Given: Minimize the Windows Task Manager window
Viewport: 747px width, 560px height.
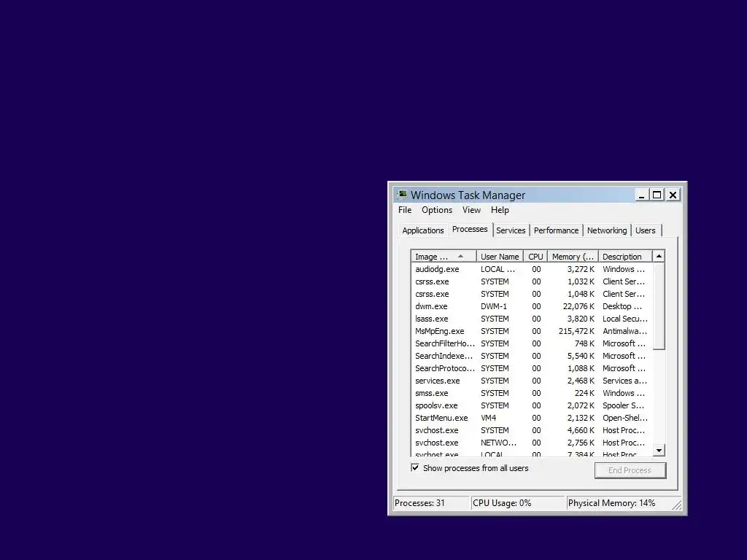Looking at the screenshot, I should (642, 195).
